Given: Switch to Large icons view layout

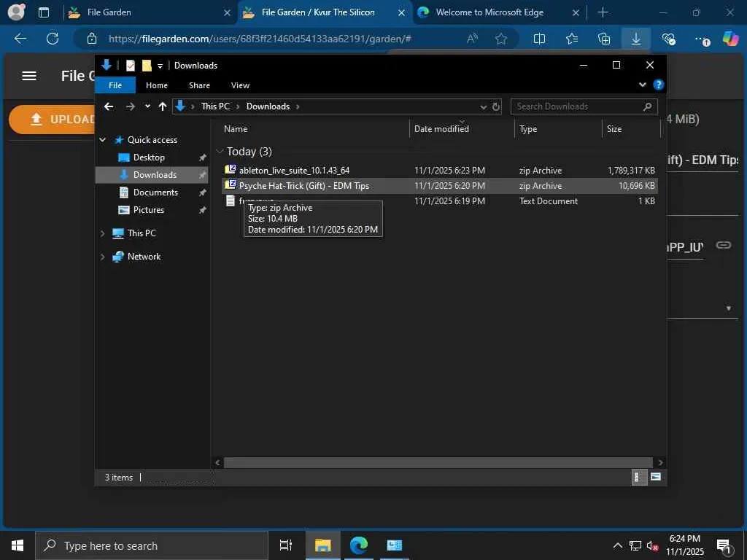Looking at the screenshot, I should click(656, 477).
